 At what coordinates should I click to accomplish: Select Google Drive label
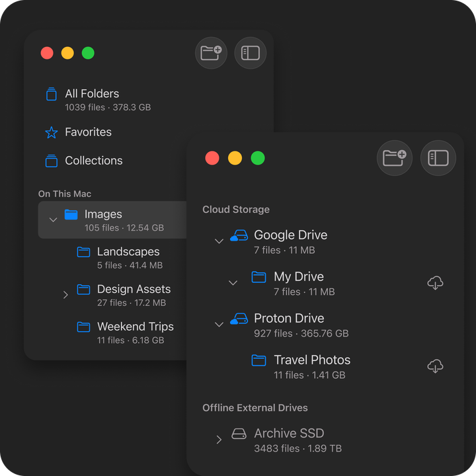pyautogui.click(x=290, y=235)
